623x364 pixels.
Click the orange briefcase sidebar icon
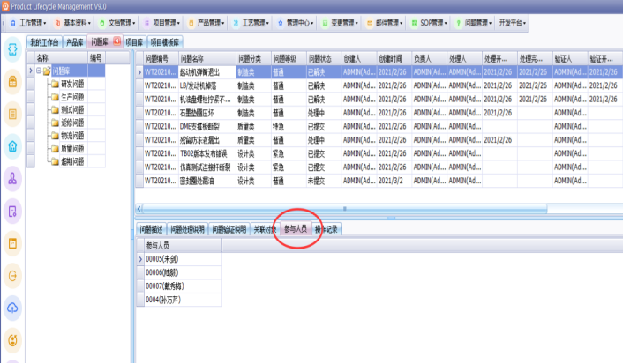[12, 82]
